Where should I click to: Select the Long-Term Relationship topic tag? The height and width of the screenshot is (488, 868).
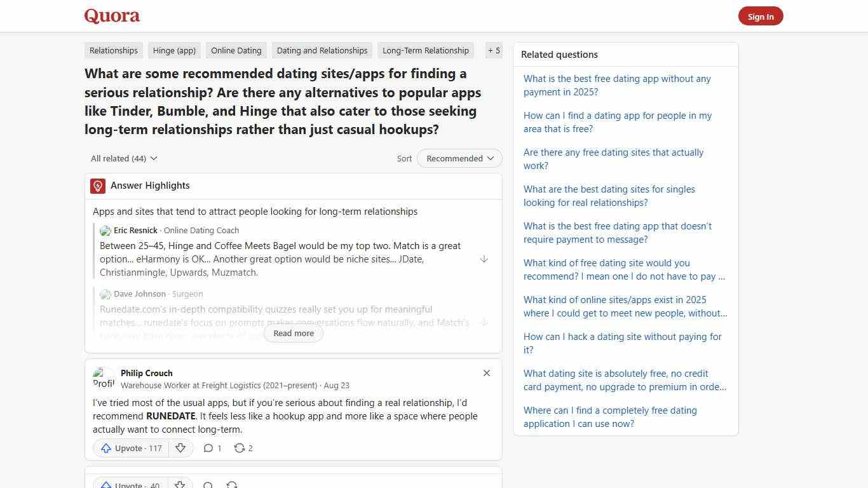[425, 50]
